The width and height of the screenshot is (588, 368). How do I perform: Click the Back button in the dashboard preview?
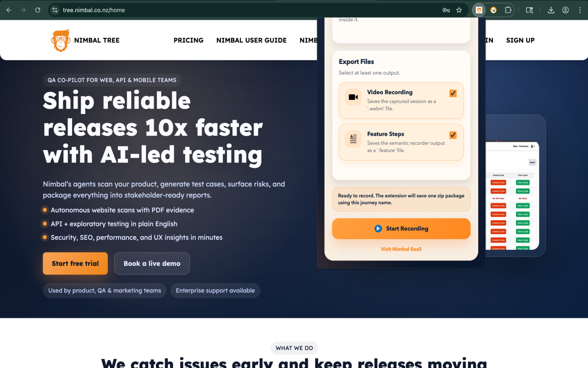pos(532,162)
